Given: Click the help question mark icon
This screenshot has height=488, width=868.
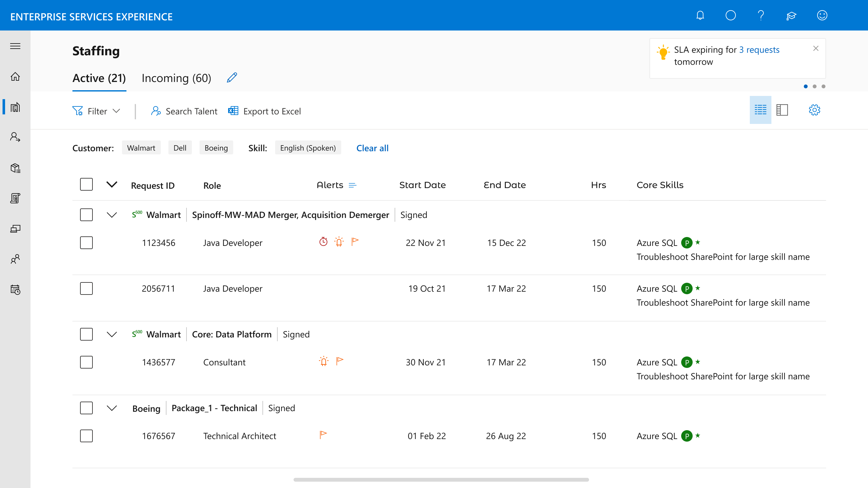Looking at the screenshot, I should pos(761,16).
